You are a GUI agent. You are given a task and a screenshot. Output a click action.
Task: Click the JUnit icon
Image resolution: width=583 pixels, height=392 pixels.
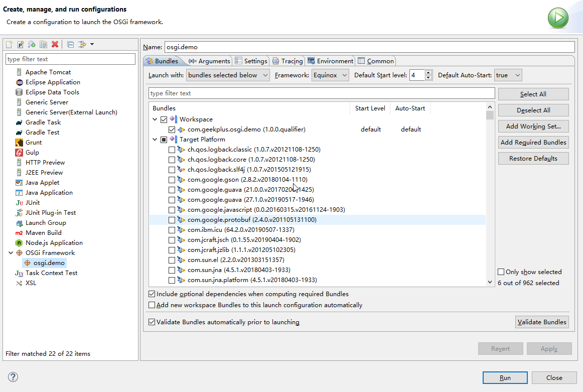[19, 203]
